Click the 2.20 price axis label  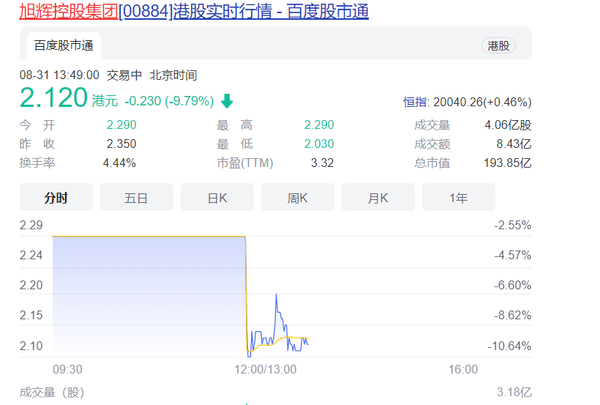[31, 285]
